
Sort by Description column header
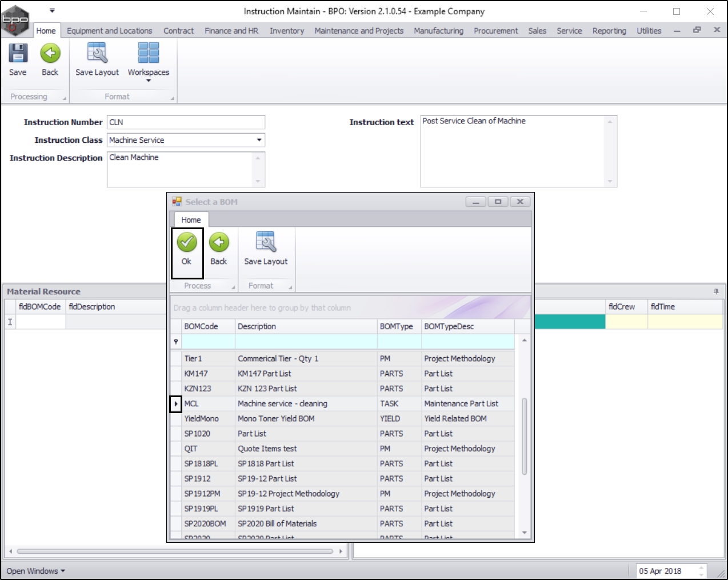[306, 326]
